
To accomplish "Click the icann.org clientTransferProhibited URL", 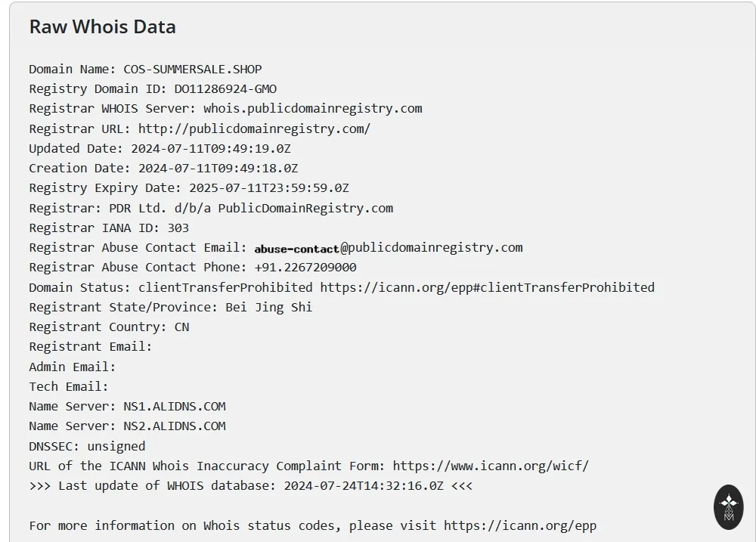I will pos(487,287).
